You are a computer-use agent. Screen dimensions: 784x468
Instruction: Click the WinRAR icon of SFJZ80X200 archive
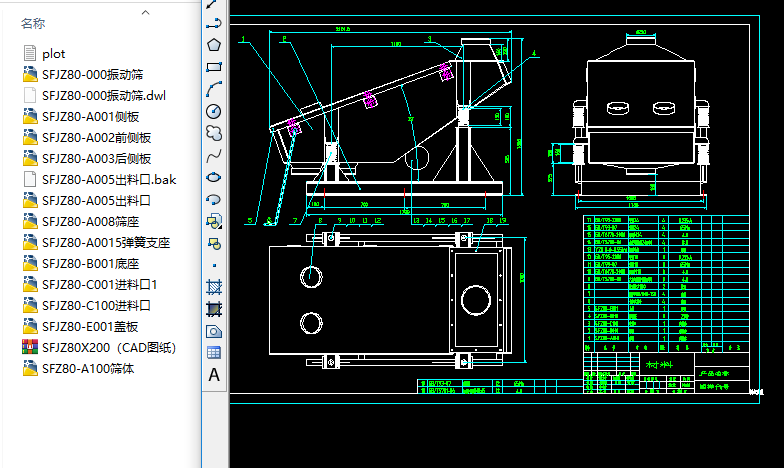30,347
